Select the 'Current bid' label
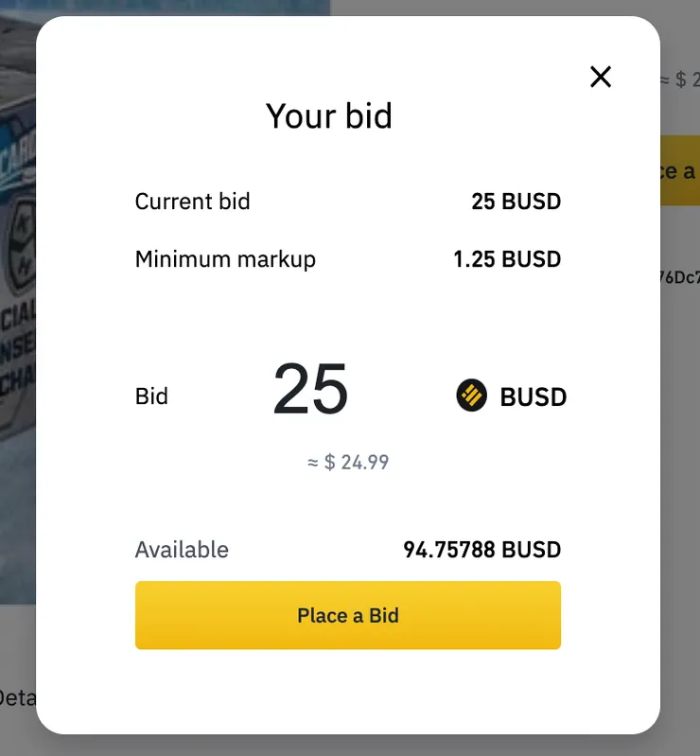700x756 pixels. [x=192, y=202]
